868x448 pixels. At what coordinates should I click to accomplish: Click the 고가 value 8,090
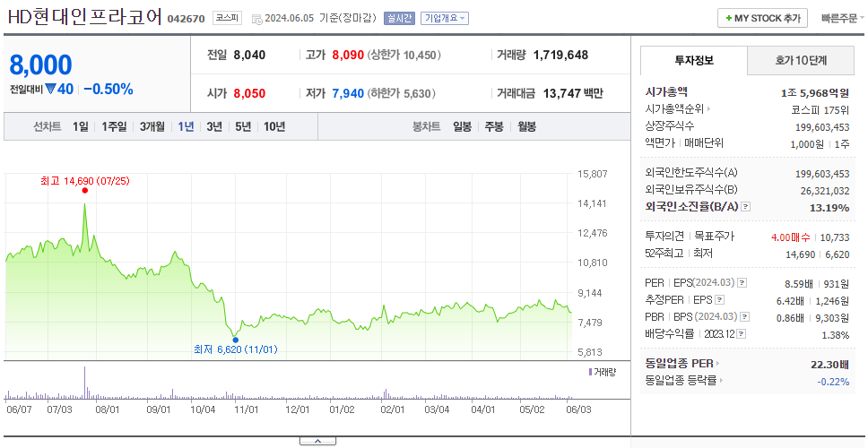[x=348, y=55]
